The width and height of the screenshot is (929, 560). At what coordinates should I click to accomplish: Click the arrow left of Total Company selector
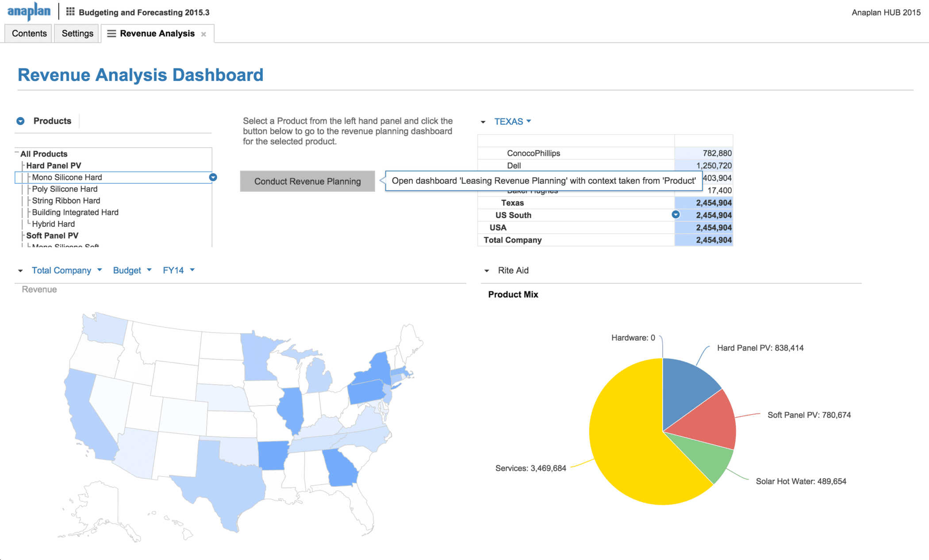tap(20, 270)
